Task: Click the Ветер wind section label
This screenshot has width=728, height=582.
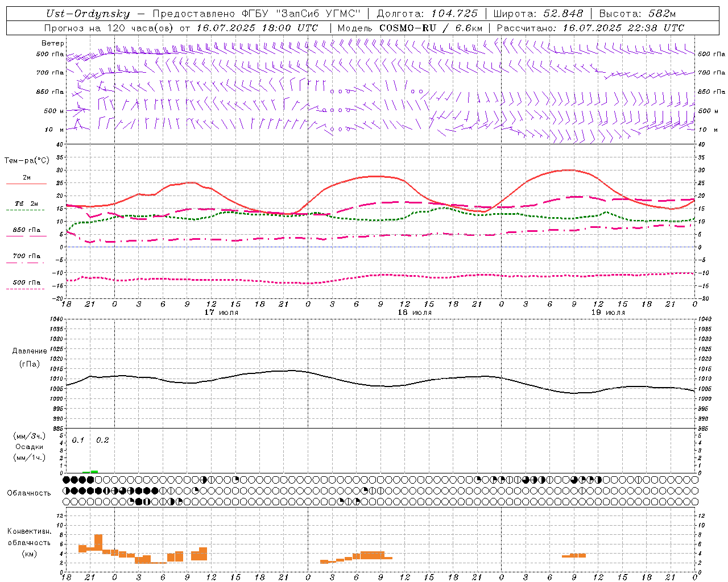Action: click(x=53, y=43)
